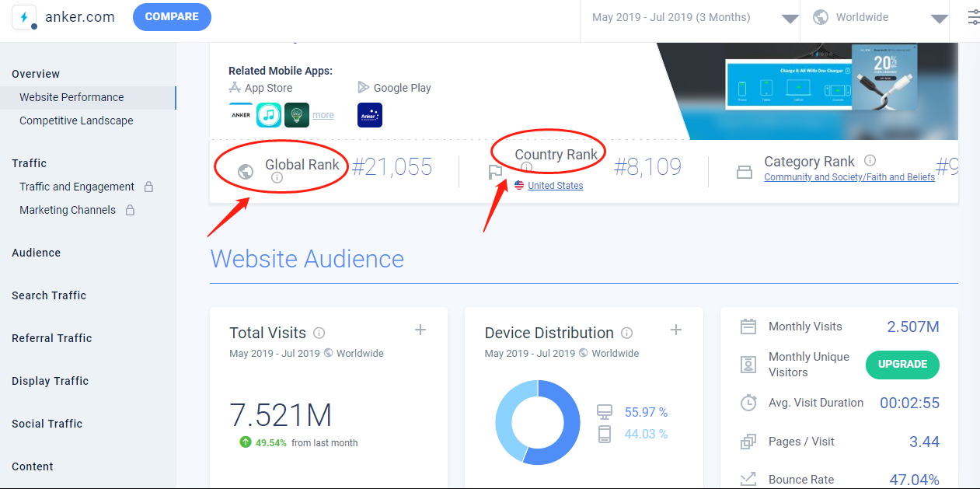This screenshot has height=489, width=980.
Task: Open the green lightbulb app icon
Action: pyautogui.click(x=297, y=115)
